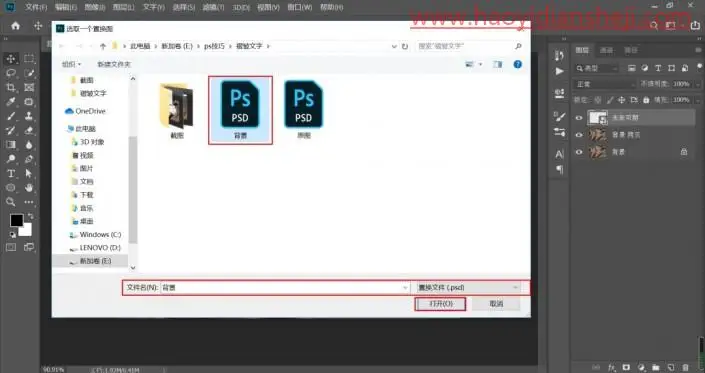705x373 pixels.
Task: Select the Clone Stamp tool
Action: click(29, 116)
